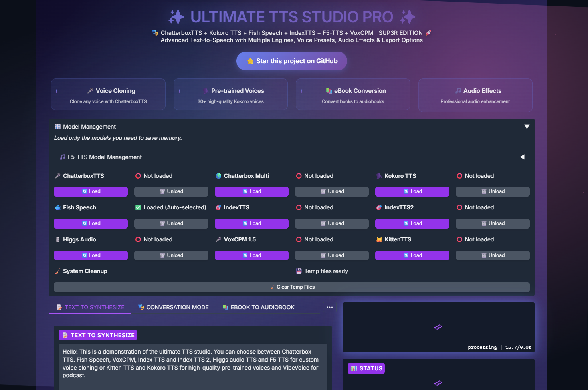Unload the KittenTTS model
The image size is (588, 390).
[x=493, y=255]
